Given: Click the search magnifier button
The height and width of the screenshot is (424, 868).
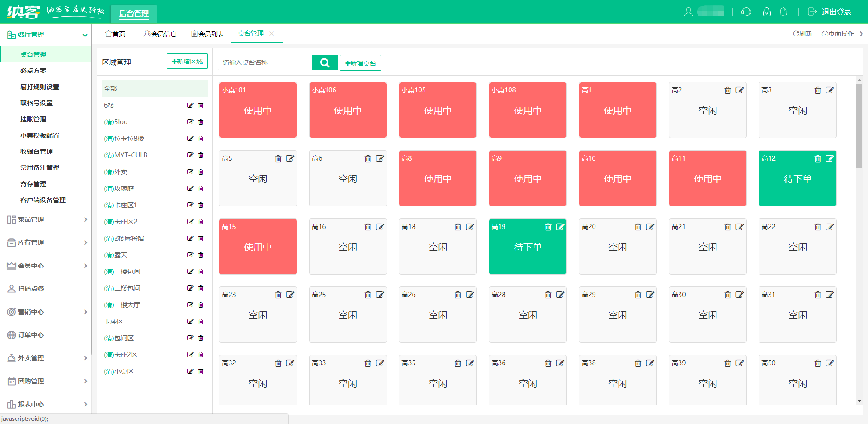Looking at the screenshot, I should [324, 62].
